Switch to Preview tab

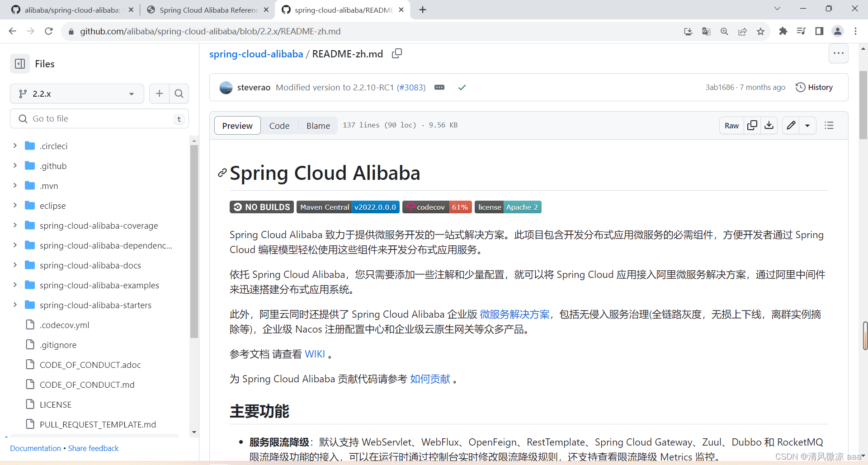[x=237, y=126]
